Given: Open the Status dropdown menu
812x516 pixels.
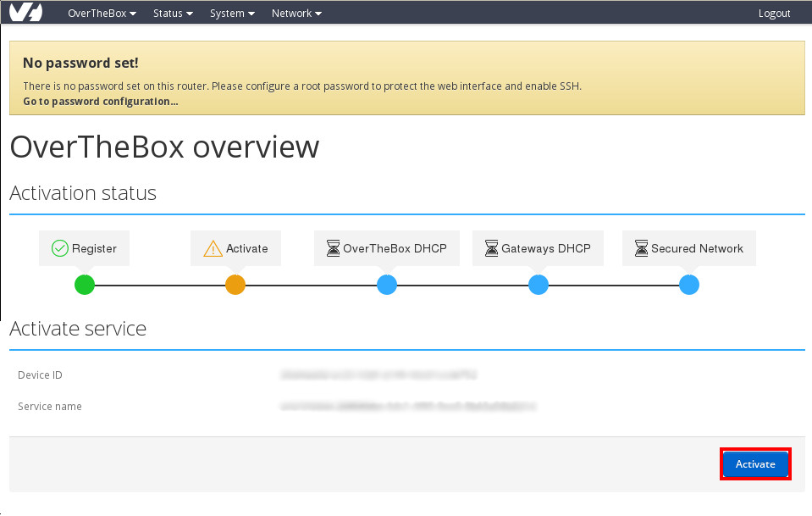Looking at the screenshot, I should [x=172, y=13].
